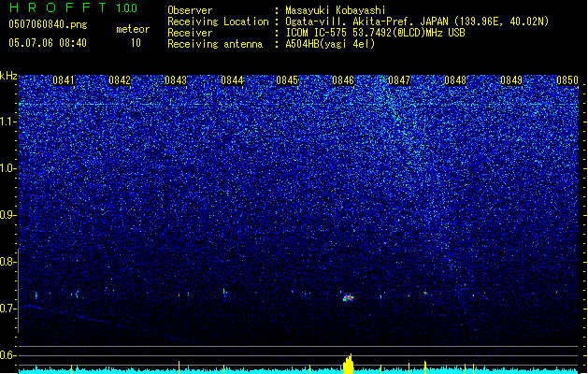Click the date stamp 05.07.06 08:40

(x=48, y=43)
